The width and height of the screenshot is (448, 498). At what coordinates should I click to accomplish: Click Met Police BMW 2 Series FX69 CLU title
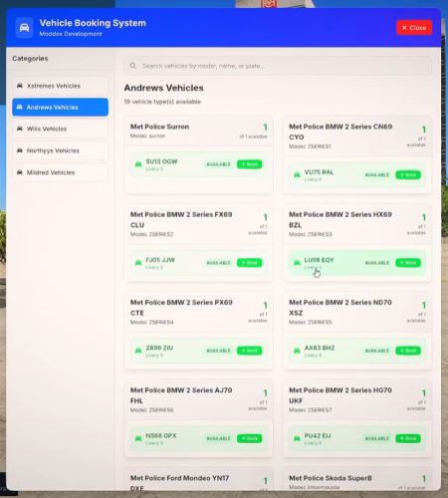[181, 219]
